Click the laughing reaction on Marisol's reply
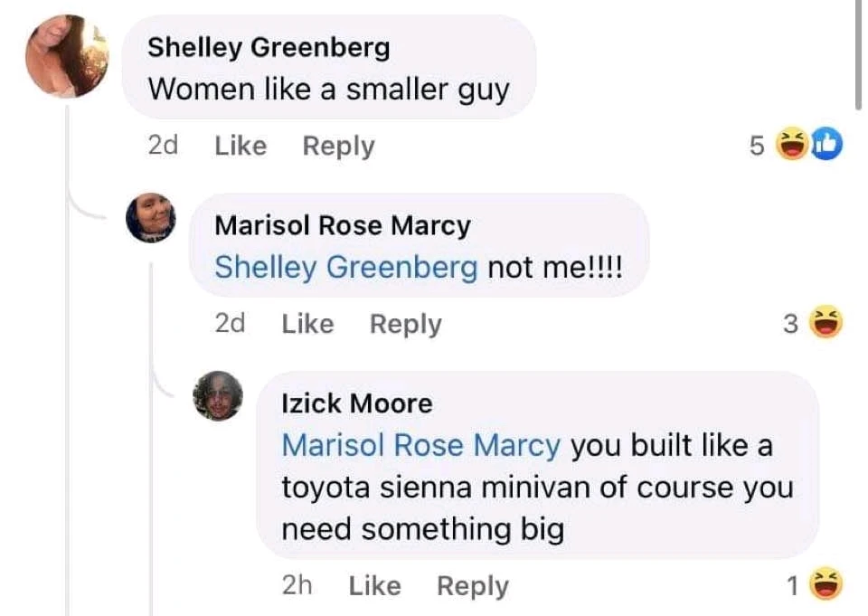868x616 pixels. pyautogui.click(x=824, y=323)
